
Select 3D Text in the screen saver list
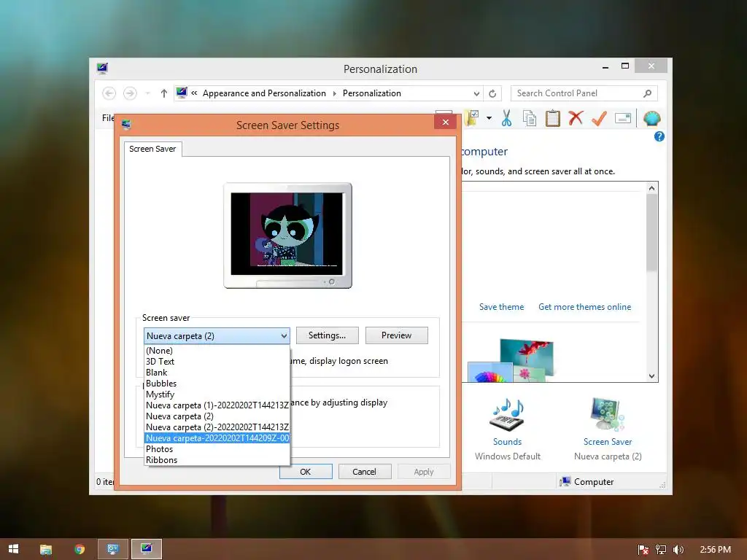(x=217, y=362)
